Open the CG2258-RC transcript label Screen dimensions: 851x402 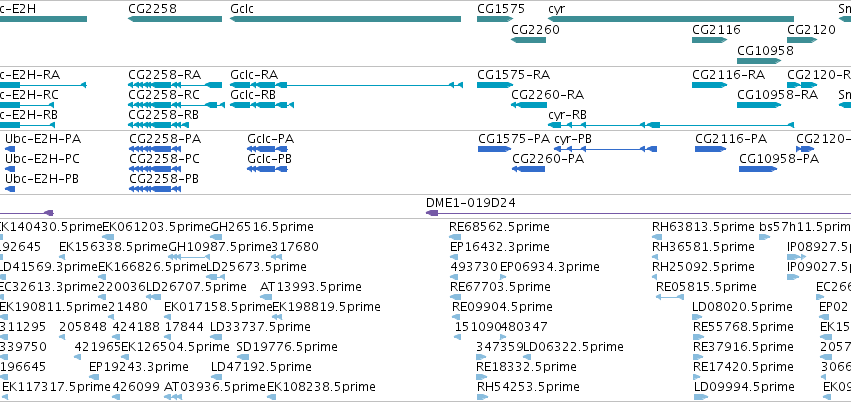[164, 94]
